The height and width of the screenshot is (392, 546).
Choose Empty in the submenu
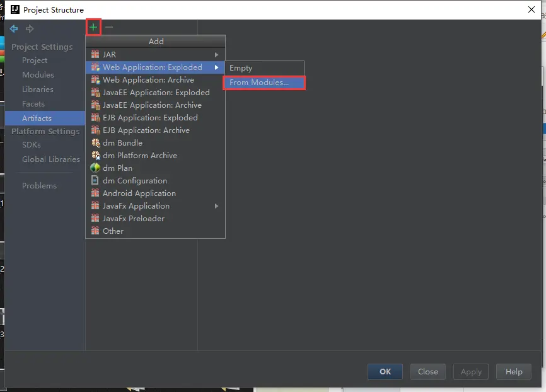coord(264,68)
